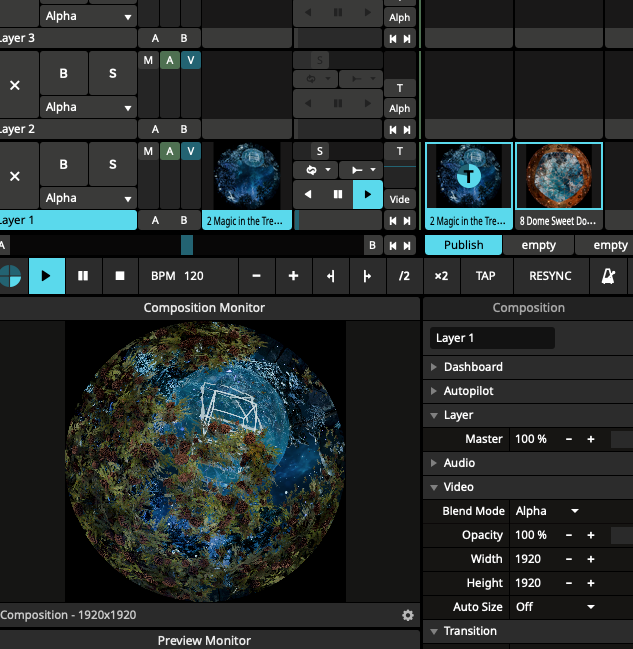Image resolution: width=633 pixels, height=649 pixels.
Task: Open Composition Monitor settings gear
Action: (x=407, y=615)
